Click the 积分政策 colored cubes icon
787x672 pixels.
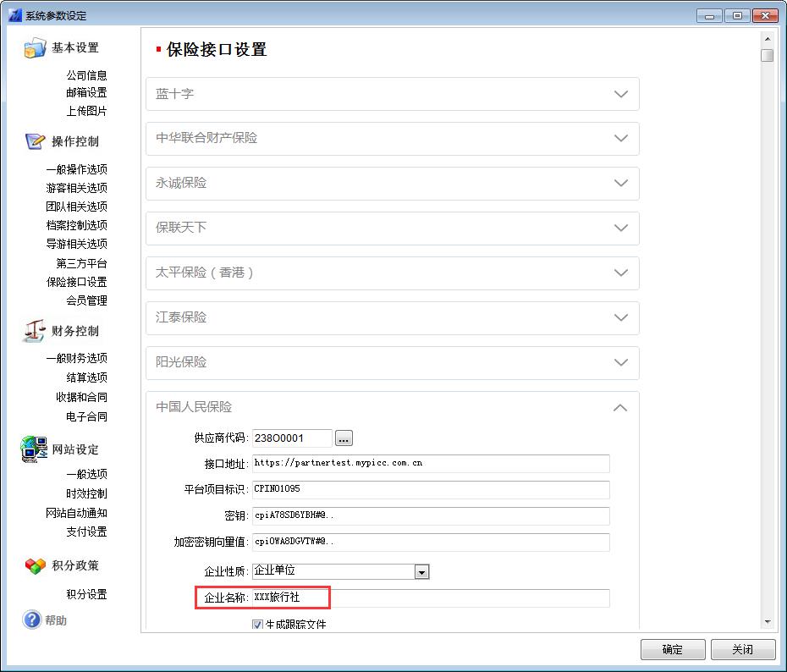35,565
